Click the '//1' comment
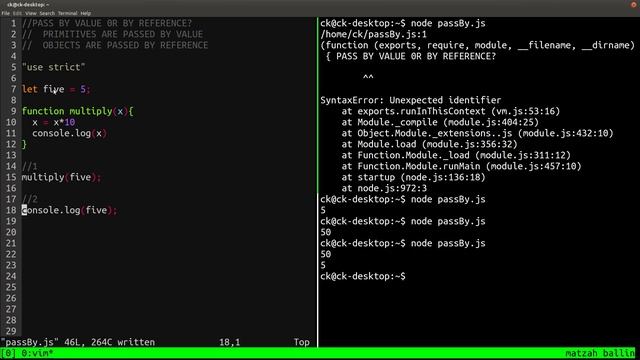The height and width of the screenshot is (360, 640). click(x=29, y=167)
